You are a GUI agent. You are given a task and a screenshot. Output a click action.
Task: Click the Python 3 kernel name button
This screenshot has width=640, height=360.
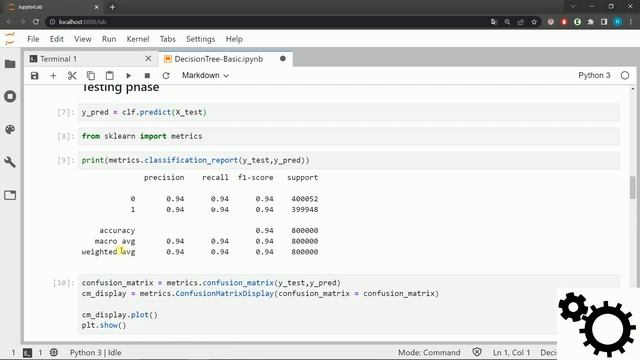click(594, 76)
